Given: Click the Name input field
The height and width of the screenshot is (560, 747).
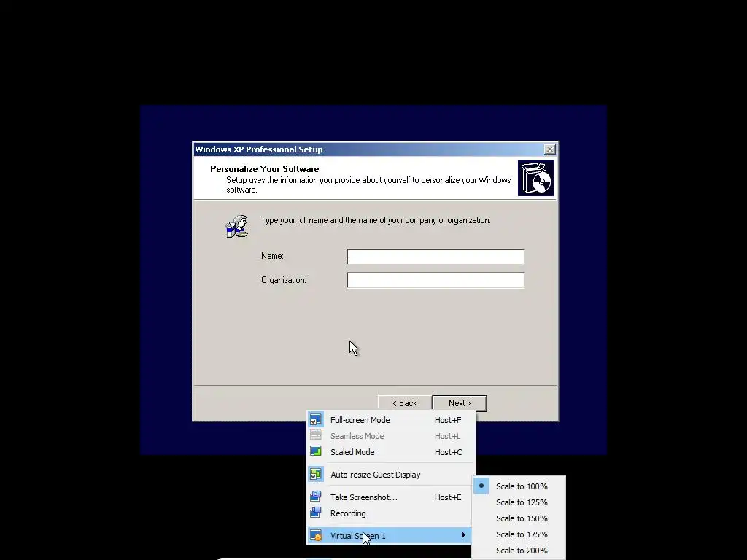Looking at the screenshot, I should click(436, 257).
